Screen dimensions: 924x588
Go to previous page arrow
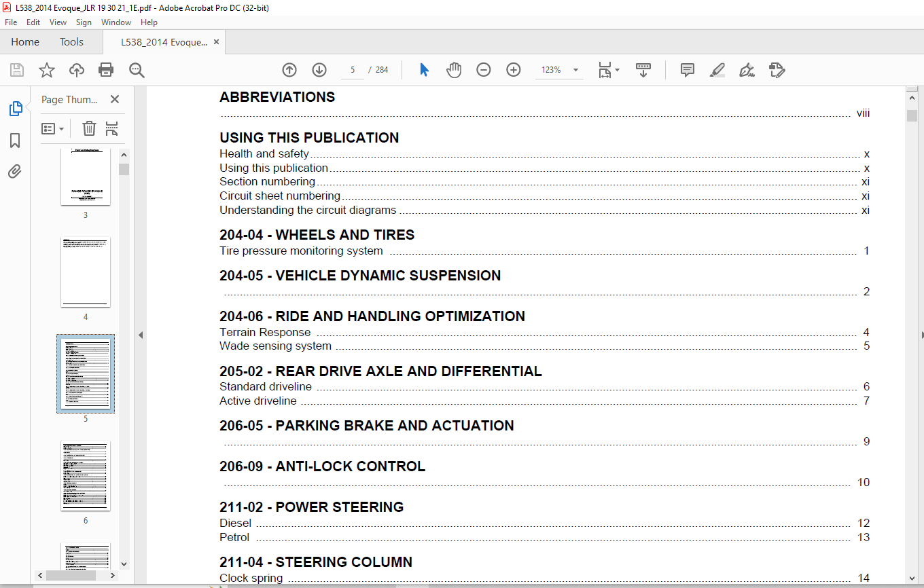(289, 70)
